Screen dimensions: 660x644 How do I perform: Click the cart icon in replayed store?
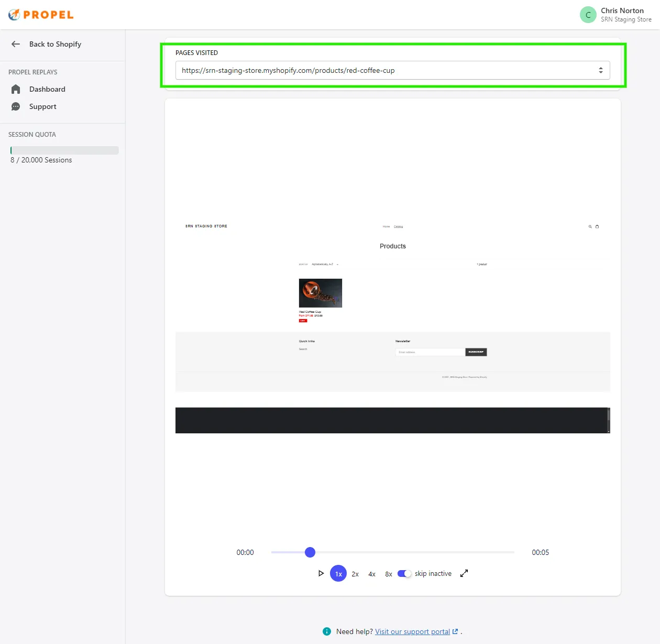[x=597, y=227]
